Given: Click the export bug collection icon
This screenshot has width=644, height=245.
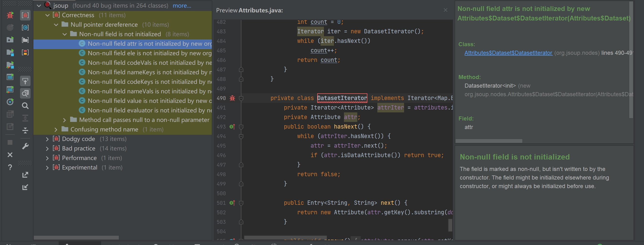Looking at the screenshot, I should tap(25, 175).
